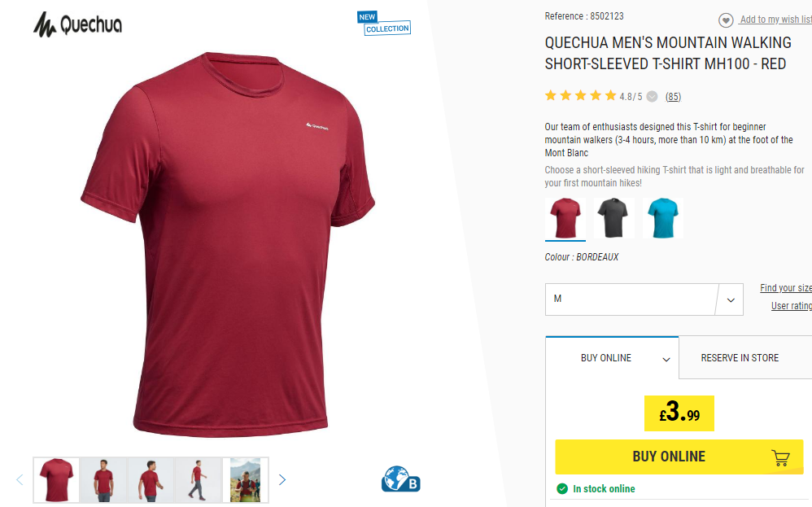
Task: Open the Find your size link
Action: pyautogui.click(x=786, y=288)
